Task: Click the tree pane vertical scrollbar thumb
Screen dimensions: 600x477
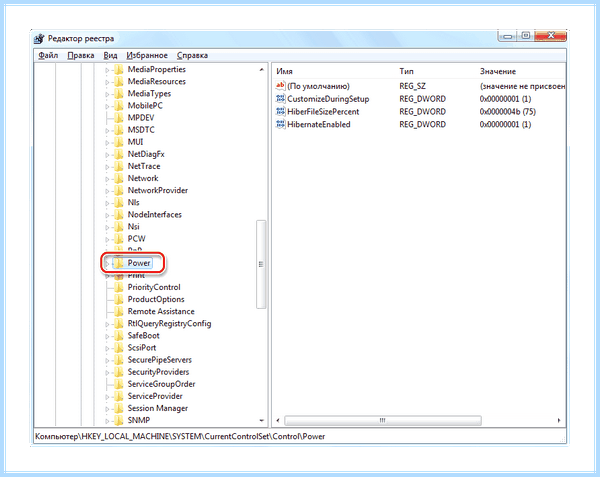Action: tap(261, 264)
